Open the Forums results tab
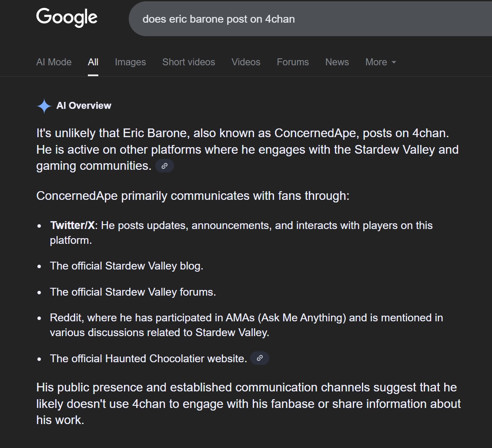The image size is (492, 448). coord(293,62)
